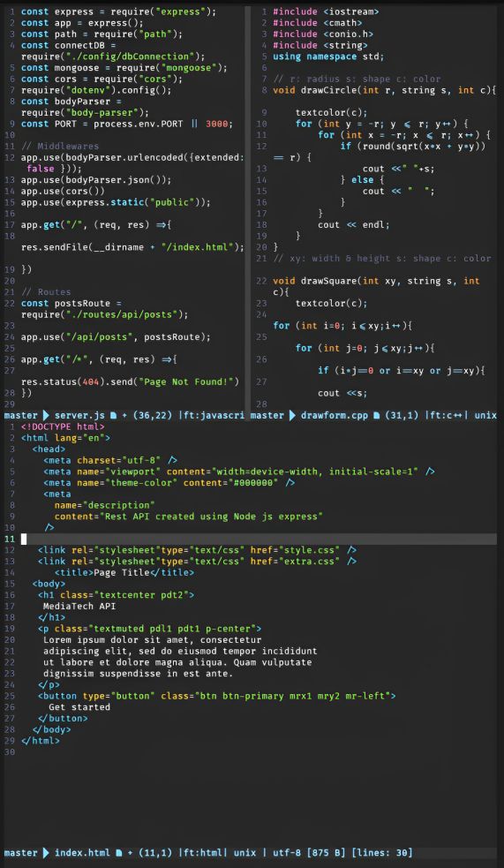Click line number 30 in index.html

[x=10, y=751]
